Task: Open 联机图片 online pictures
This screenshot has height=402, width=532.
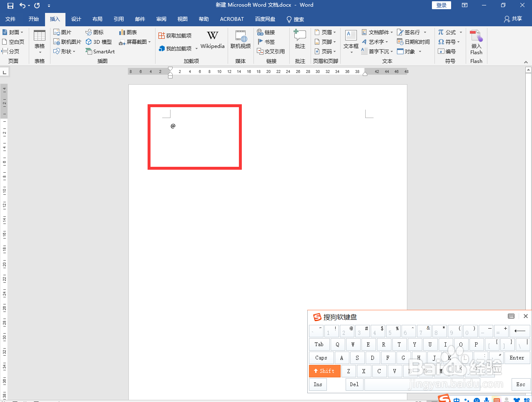Action: [x=68, y=42]
